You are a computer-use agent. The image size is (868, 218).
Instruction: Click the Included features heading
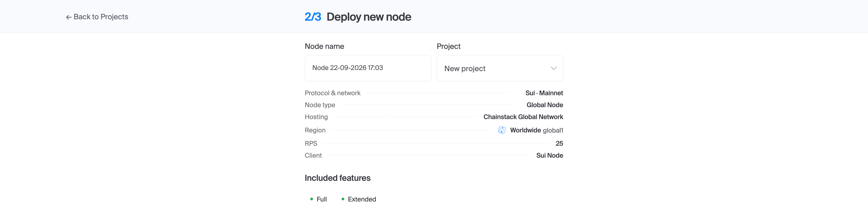pos(337,178)
